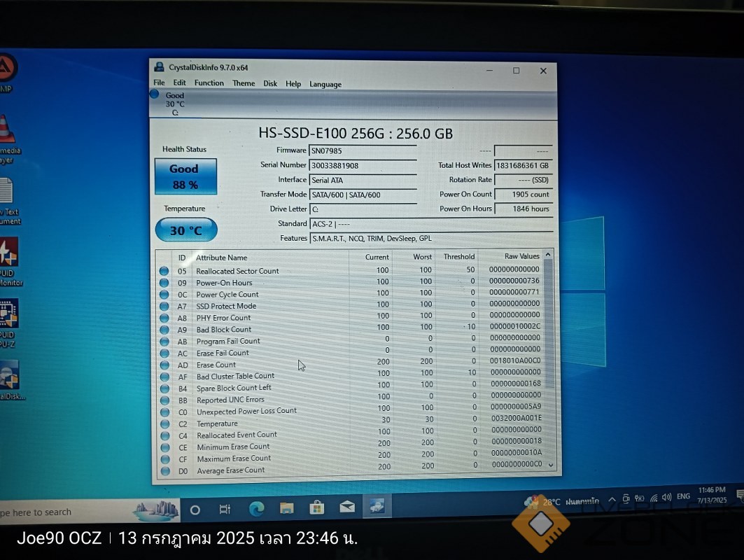Click status dot of Program Fail Count
The height and width of the screenshot is (560, 744).
tap(164, 342)
